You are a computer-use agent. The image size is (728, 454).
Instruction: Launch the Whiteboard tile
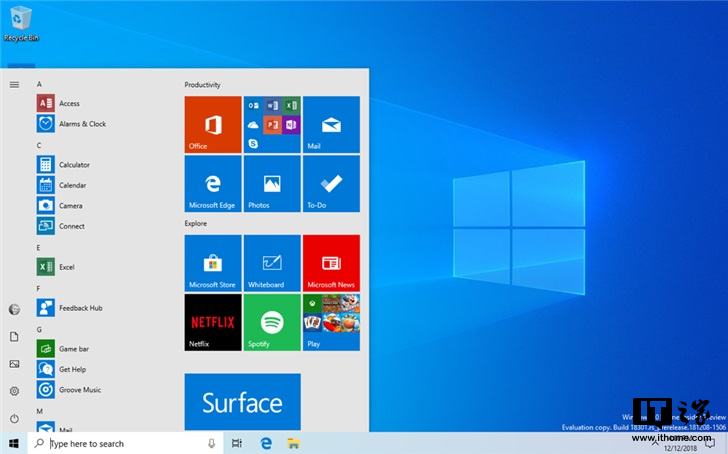tap(271, 263)
